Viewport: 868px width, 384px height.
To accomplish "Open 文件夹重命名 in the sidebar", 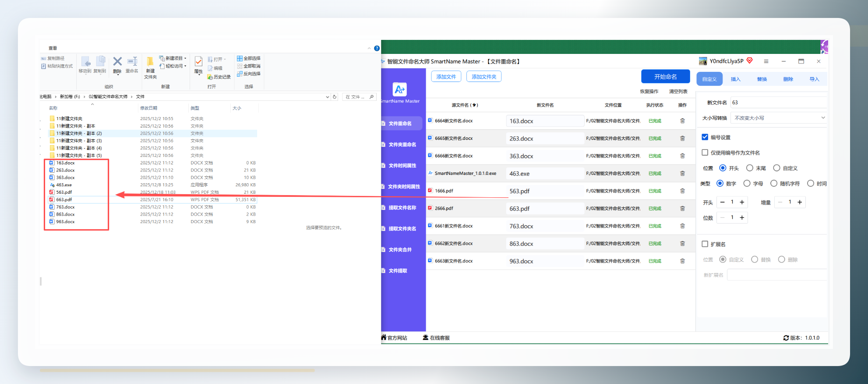I will tap(402, 145).
